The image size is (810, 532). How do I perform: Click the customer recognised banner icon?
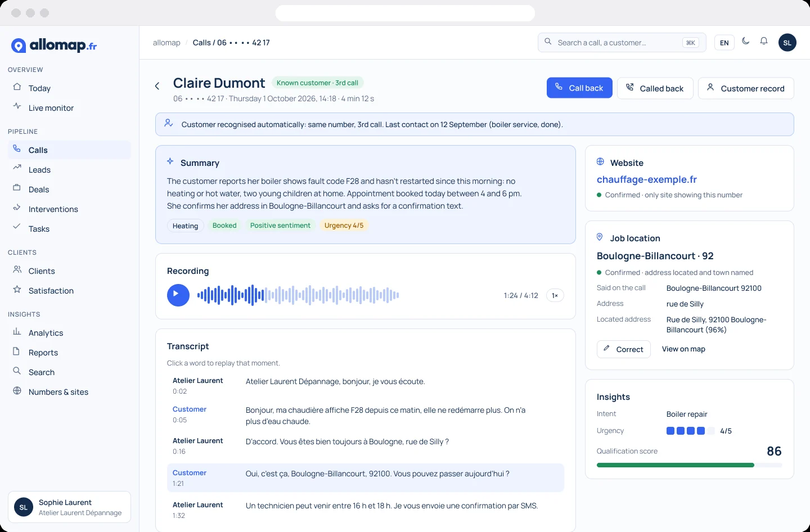pyautogui.click(x=168, y=123)
